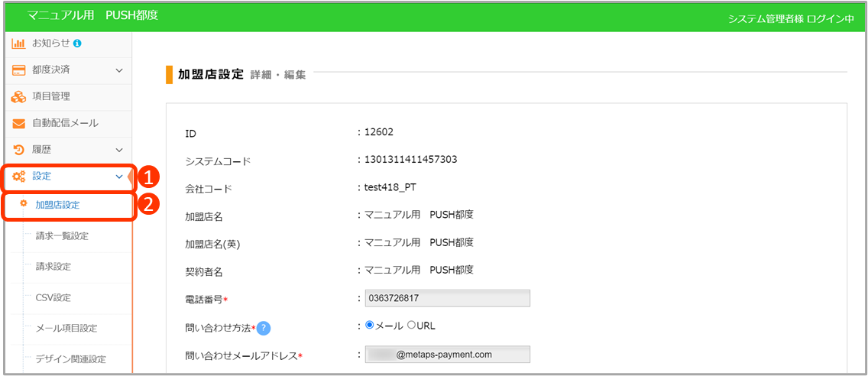Click the 履歴 history clock icon
The height and width of the screenshot is (376, 868).
(x=18, y=150)
